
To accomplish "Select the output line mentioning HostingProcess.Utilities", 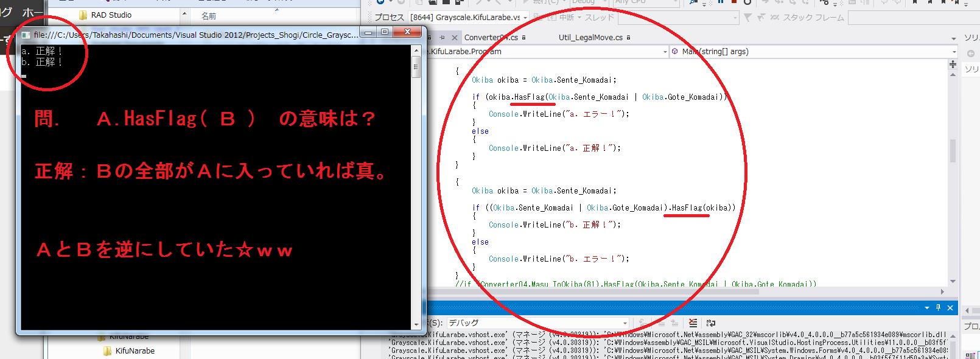I will (x=669, y=343).
